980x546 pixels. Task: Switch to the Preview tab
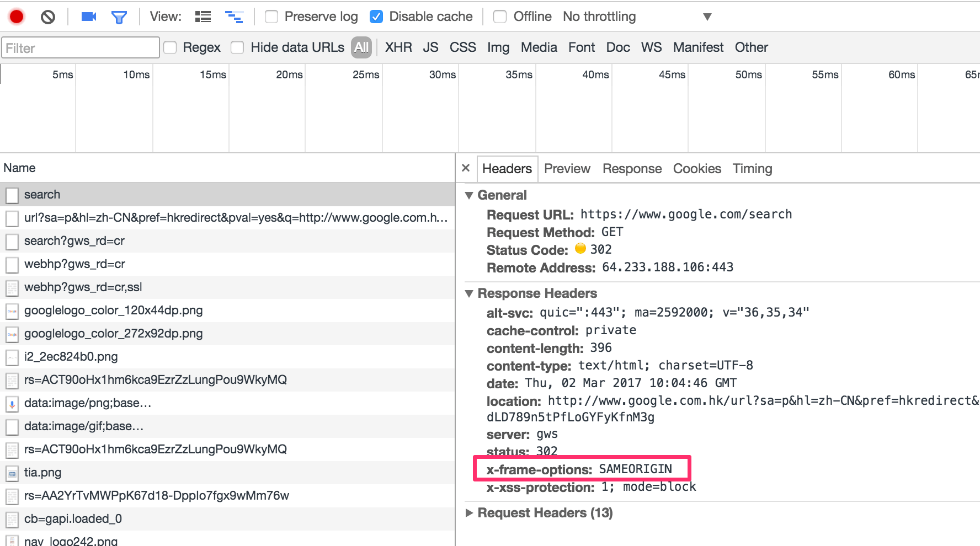[x=567, y=169]
